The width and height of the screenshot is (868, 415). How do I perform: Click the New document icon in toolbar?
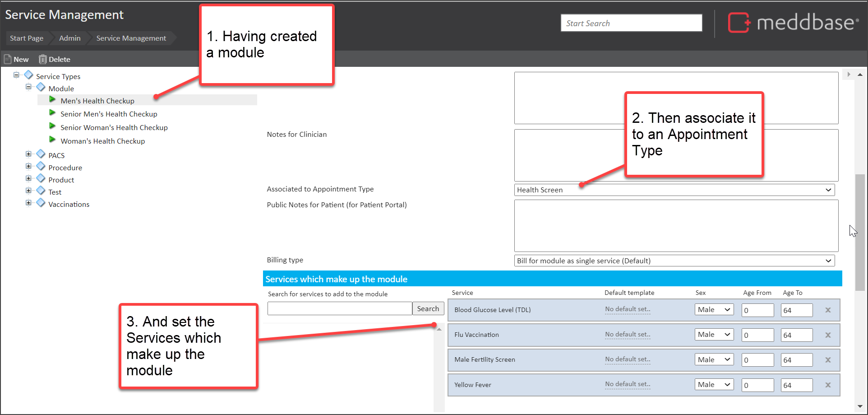pos(8,59)
